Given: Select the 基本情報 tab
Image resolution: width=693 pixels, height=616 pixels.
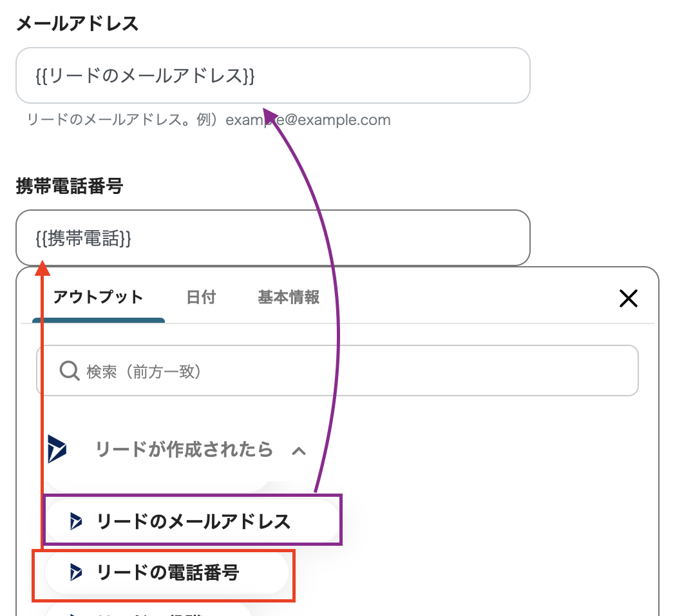Looking at the screenshot, I should coord(289,298).
